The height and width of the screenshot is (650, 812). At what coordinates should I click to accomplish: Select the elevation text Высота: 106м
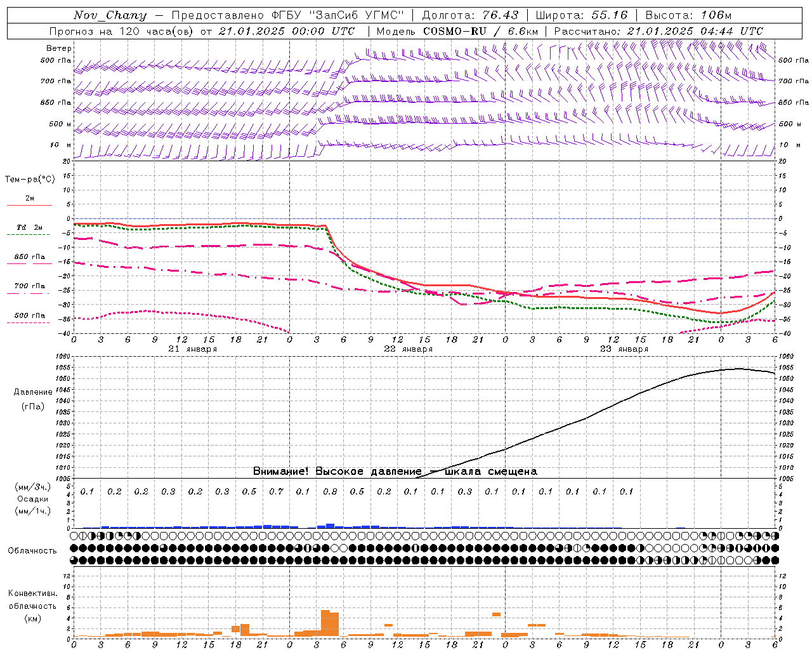[688, 15]
